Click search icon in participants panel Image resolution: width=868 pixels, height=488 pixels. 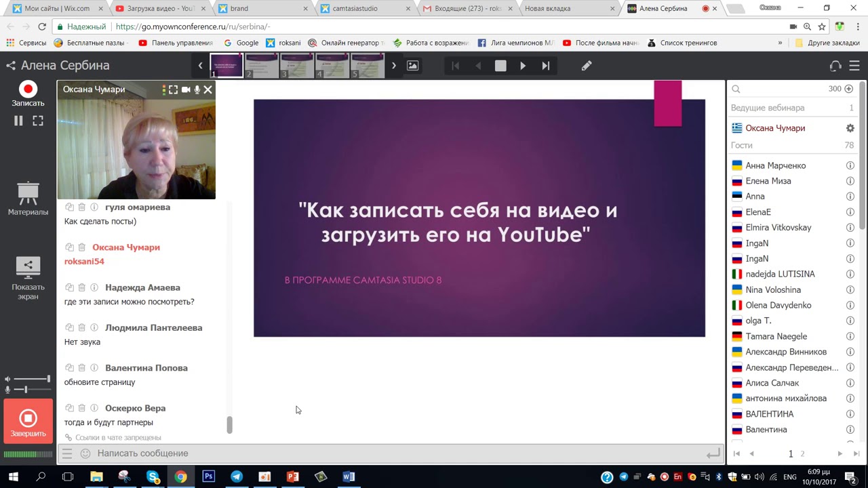[736, 89]
